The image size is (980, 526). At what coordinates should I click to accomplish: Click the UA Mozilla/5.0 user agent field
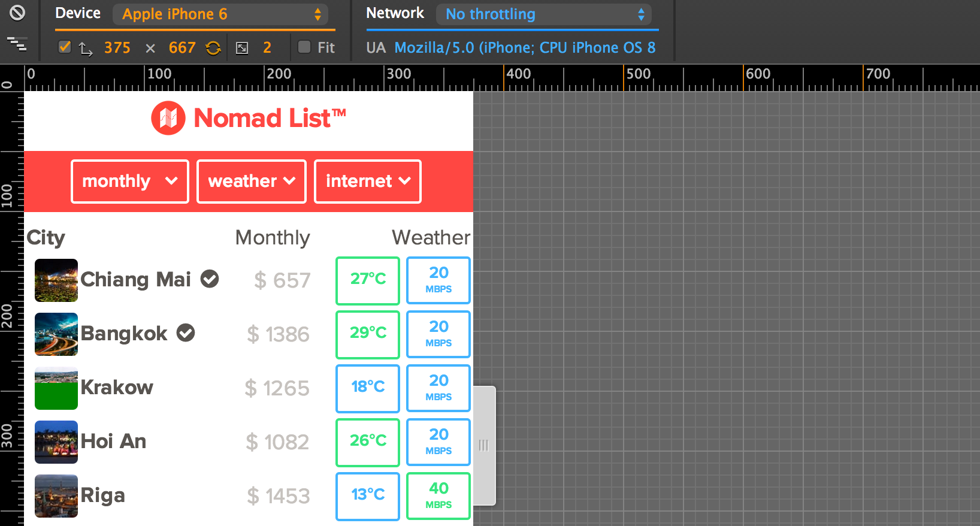pos(525,48)
